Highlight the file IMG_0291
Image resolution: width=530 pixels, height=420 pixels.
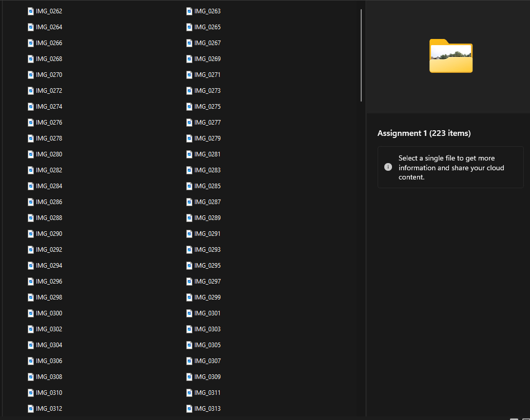[x=207, y=234]
